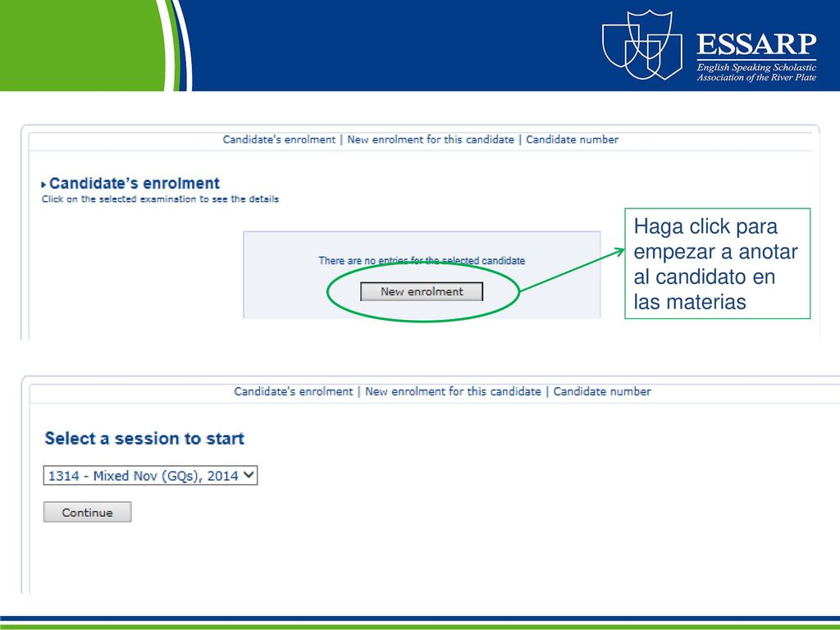Select New enrolment for this candidate in lower panel

(453, 391)
